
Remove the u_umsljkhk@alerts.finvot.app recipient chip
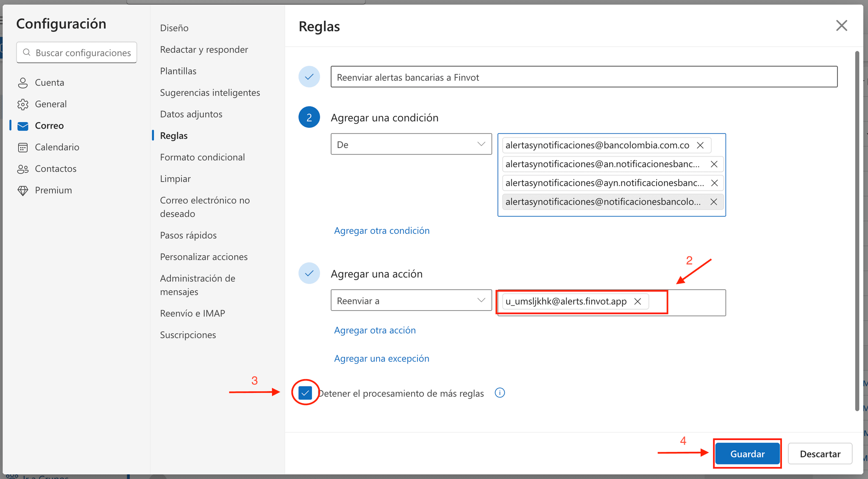tap(637, 301)
